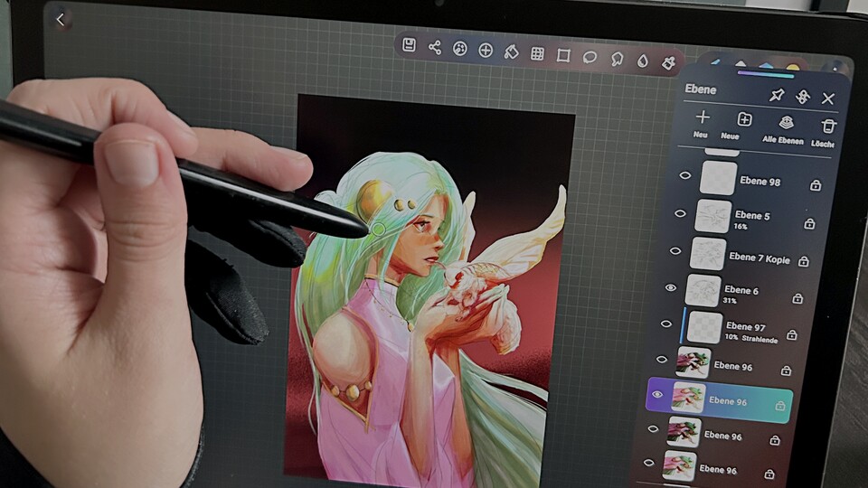Click the highlighted Ebene 96 layer thumbnail
The width and height of the screenshot is (868, 488).
point(689,398)
